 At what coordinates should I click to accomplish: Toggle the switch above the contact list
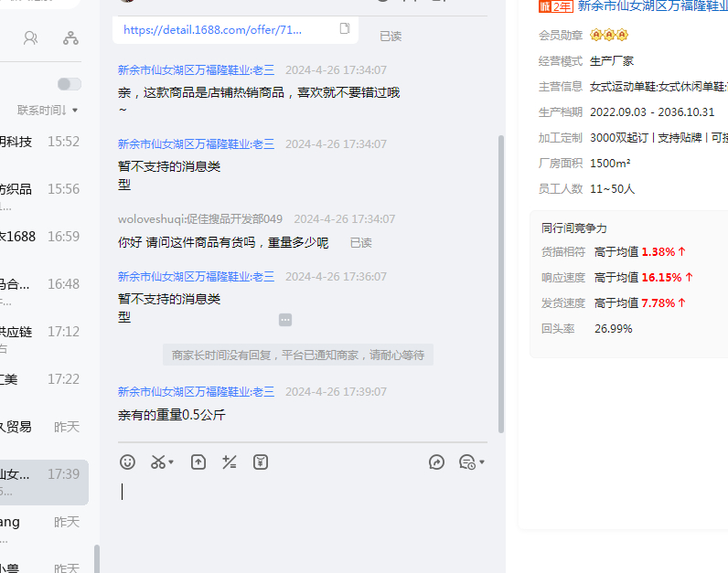point(70,84)
